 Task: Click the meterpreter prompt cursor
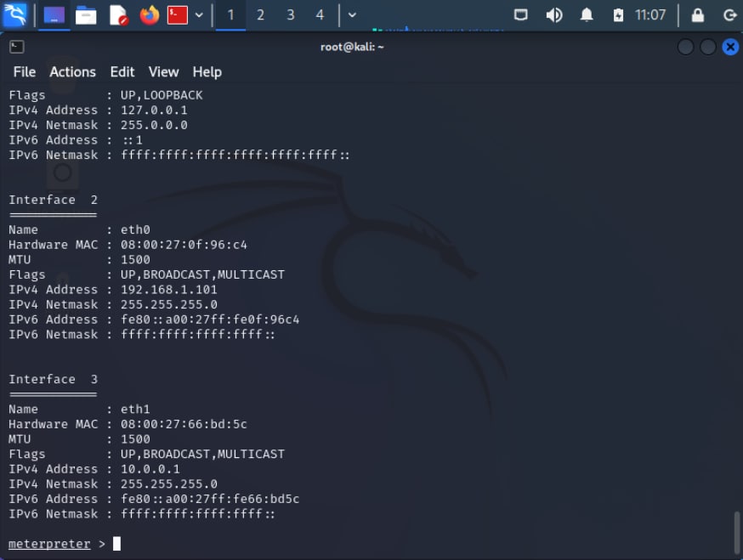116,543
